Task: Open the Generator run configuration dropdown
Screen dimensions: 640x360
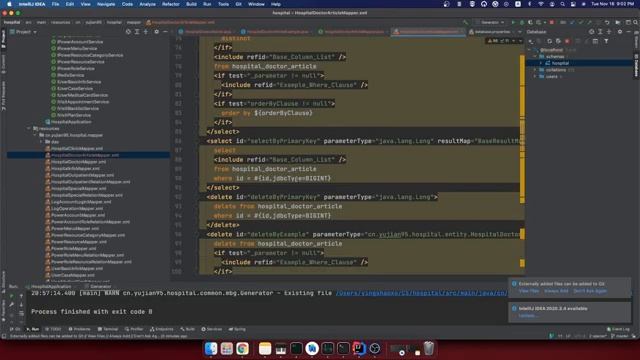Action: [490, 22]
